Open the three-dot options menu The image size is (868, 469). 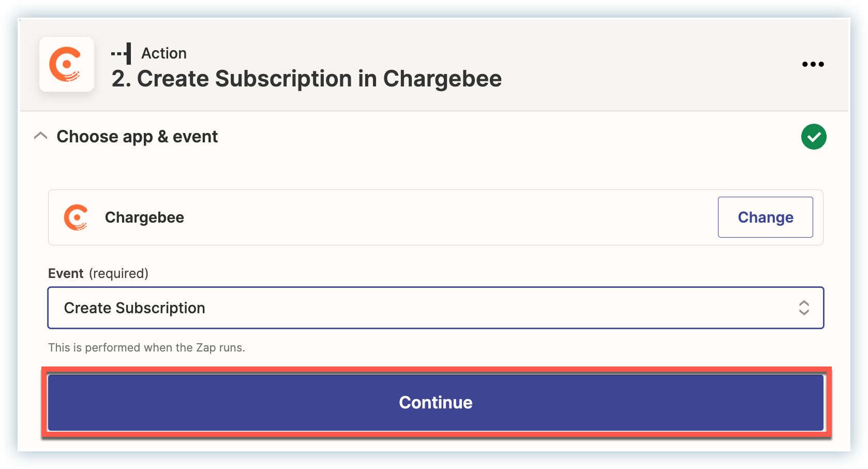click(813, 64)
